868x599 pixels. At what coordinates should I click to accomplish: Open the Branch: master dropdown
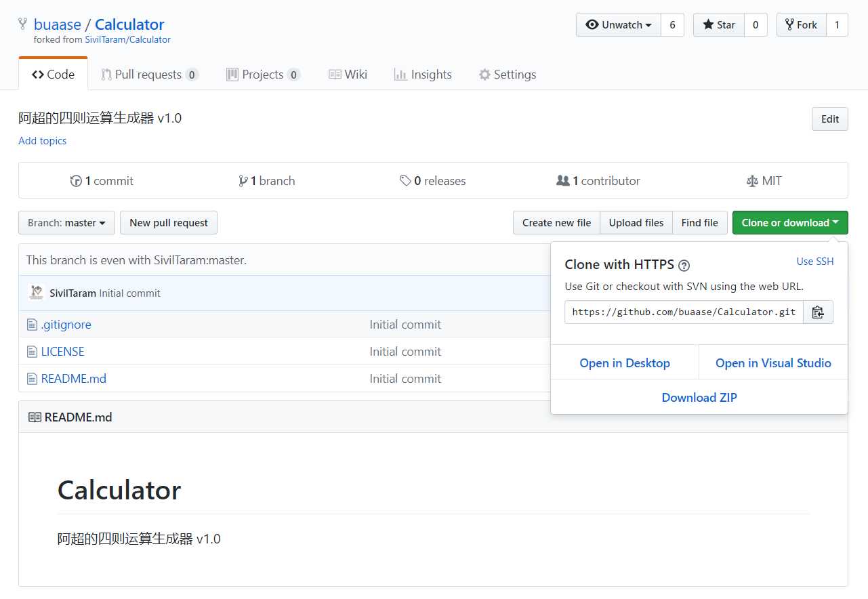click(66, 223)
